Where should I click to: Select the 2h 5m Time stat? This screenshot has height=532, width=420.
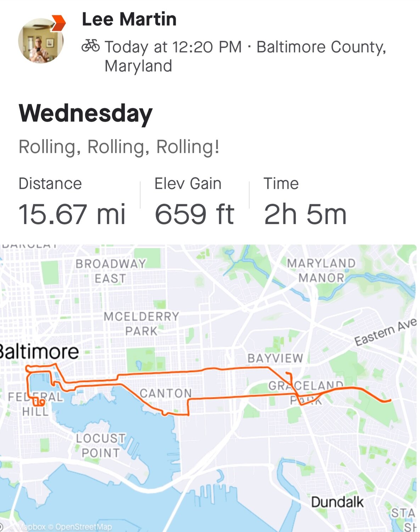[305, 214]
